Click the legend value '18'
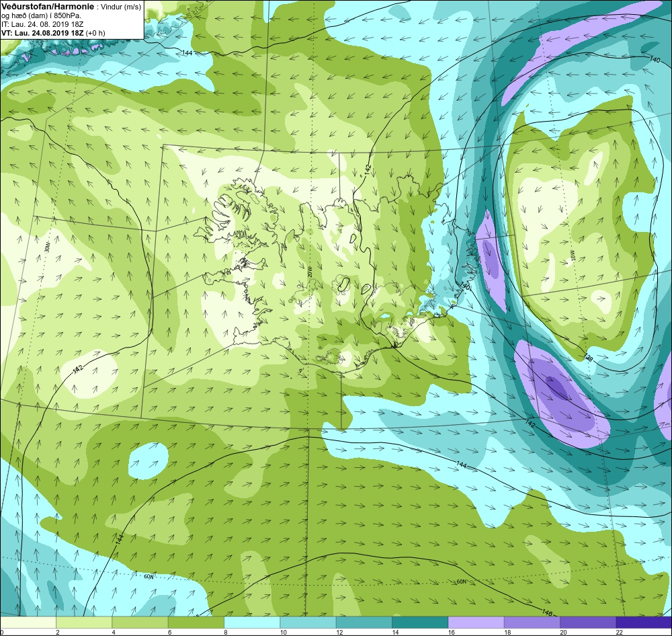This screenshot has height=636, width=672. click(x=507, y=632)
